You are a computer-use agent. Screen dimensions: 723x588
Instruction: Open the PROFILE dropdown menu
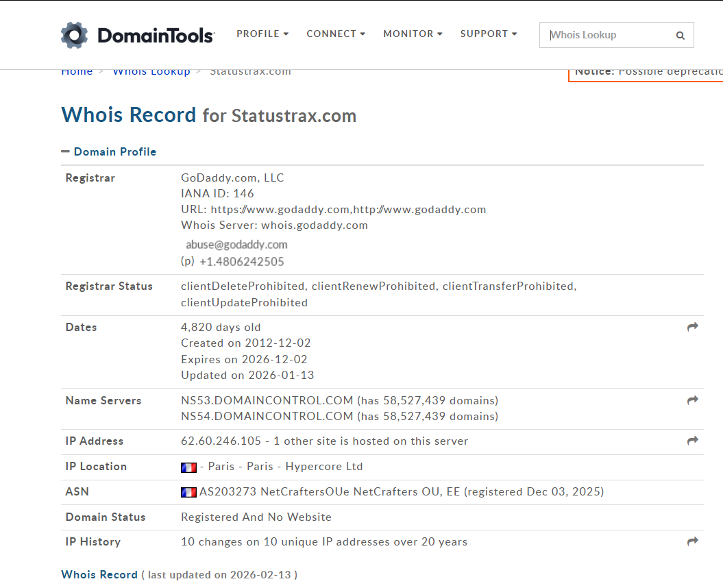(x=262, y=34)
